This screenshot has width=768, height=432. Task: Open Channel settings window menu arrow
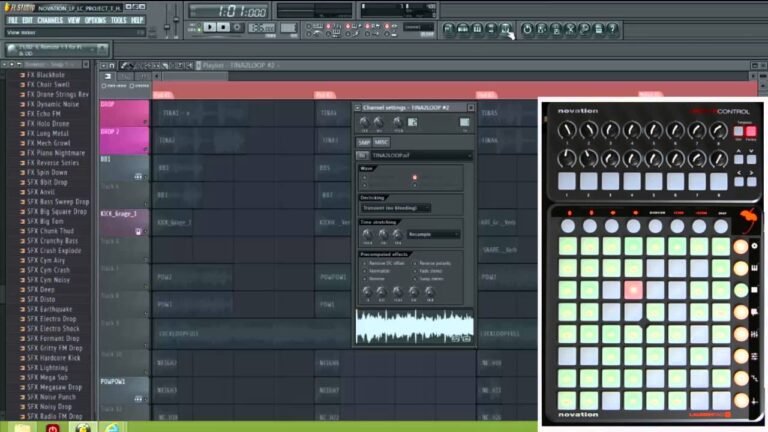click(x=358, y=108)
